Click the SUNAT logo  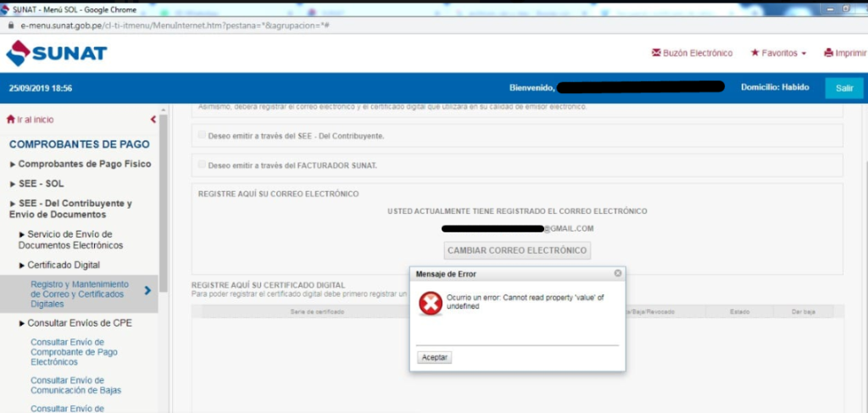(57, 53)
